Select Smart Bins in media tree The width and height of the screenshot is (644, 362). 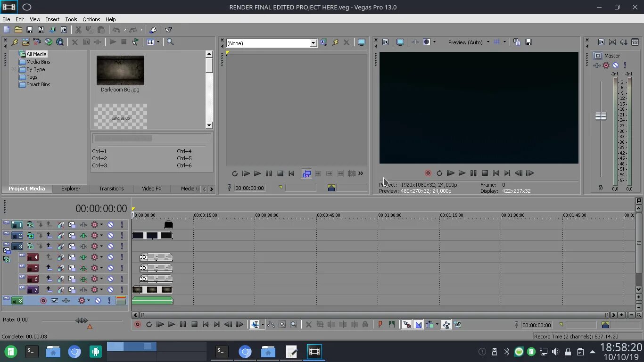[38, 84]
